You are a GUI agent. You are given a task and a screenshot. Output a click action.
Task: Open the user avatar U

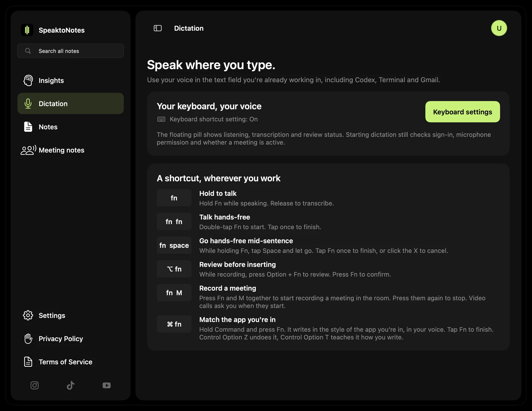tap(499, 28)
